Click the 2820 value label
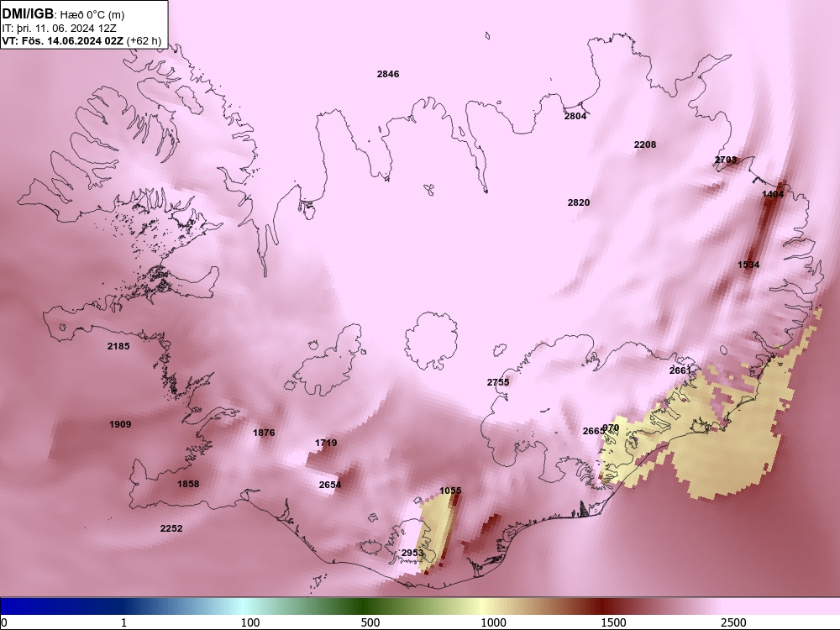The image size is (840, 630). tap(579, 202)
